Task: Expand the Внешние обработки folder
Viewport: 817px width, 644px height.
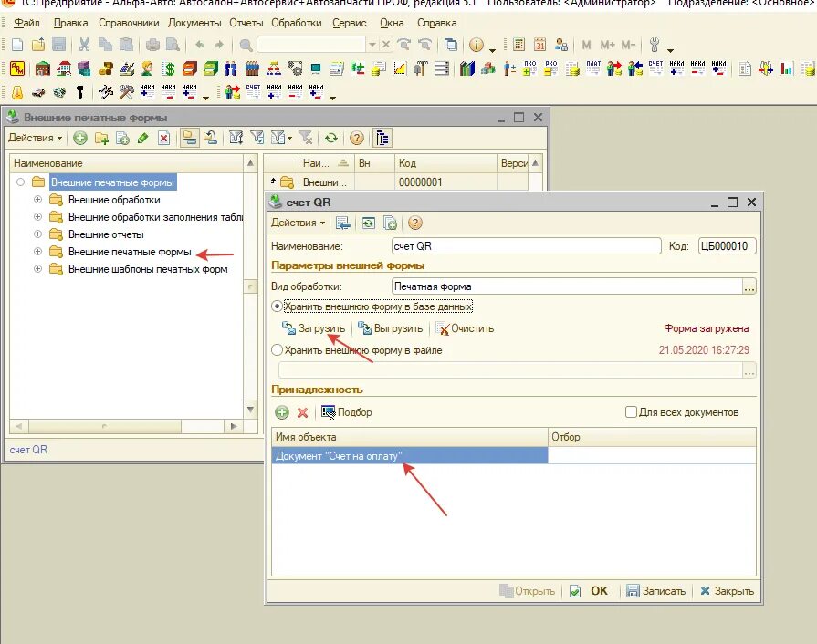Action: (37, 200)
